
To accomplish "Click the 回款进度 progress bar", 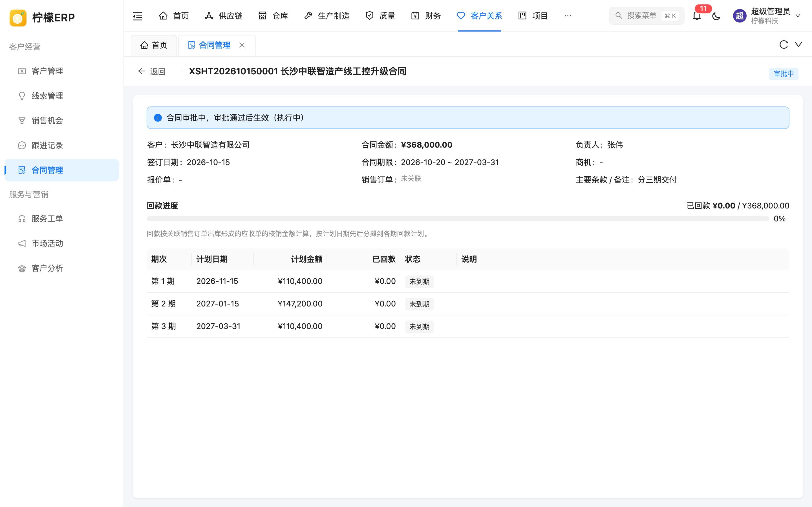I will [458, 219].
